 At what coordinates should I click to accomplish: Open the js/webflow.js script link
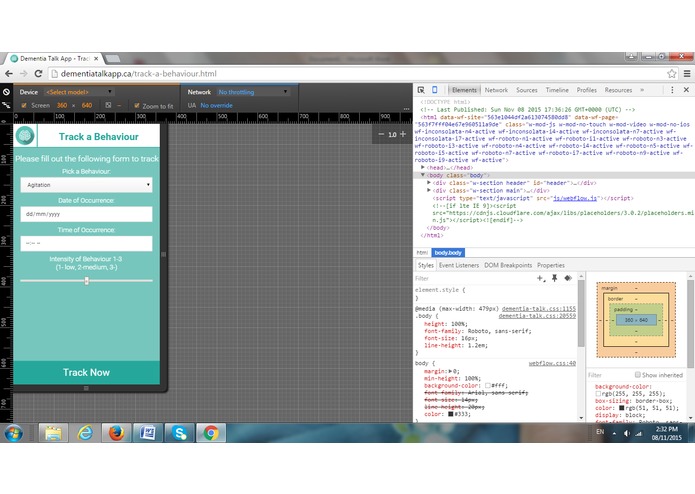[575, 198]
